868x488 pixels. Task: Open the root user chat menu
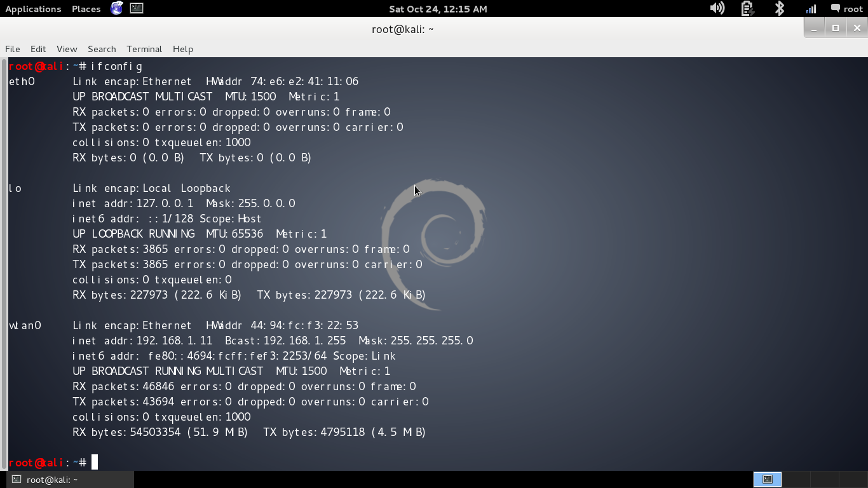point(847,8)
